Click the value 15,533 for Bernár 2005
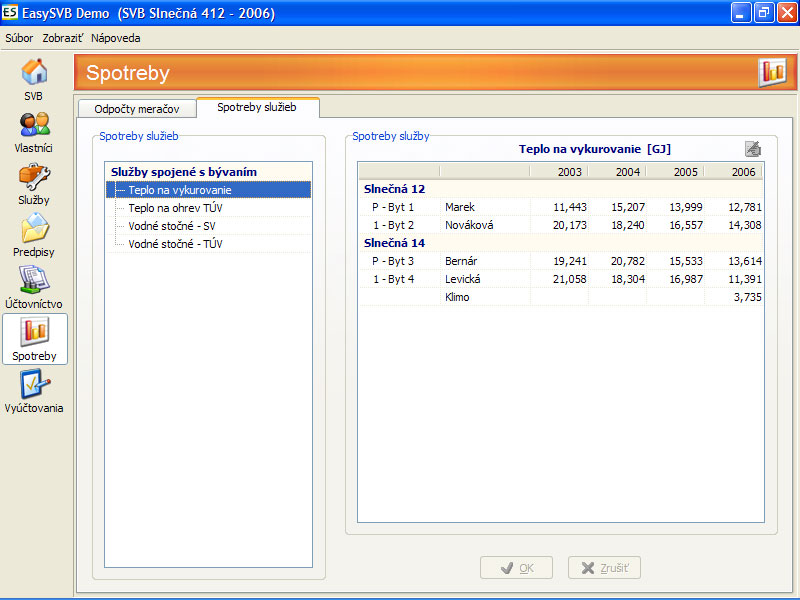Viewport: 800px width, 600px height. pos(686,261)
